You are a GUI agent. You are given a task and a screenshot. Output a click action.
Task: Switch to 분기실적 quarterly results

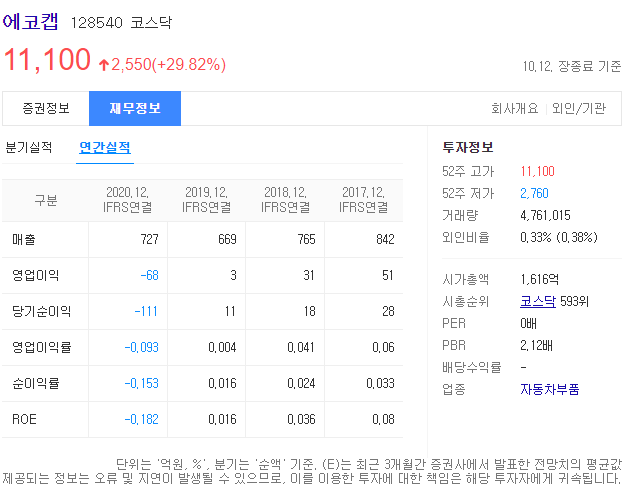pyautogui.click(x=29, y=147)
